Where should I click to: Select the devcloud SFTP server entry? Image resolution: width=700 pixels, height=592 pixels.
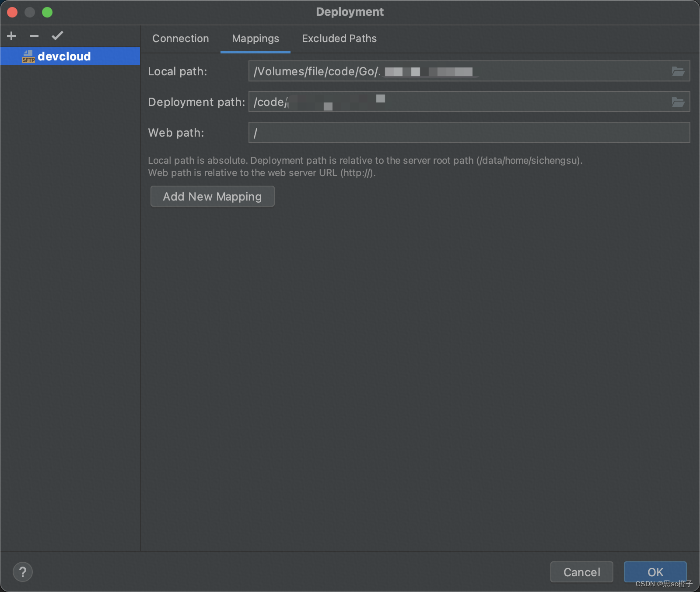(x=70, y=56)
